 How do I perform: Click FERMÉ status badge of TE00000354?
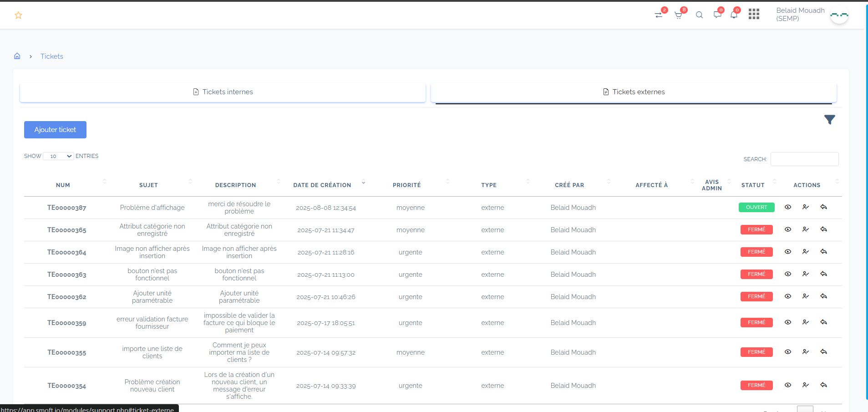(756, 385)
